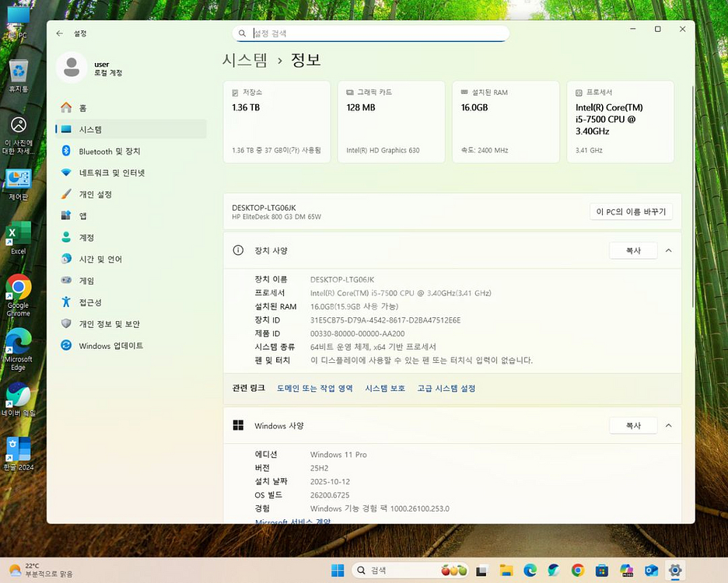This screenshot has width=728, height=583.
Task: Open 시스템 보호 link
Action: (385, 389)
